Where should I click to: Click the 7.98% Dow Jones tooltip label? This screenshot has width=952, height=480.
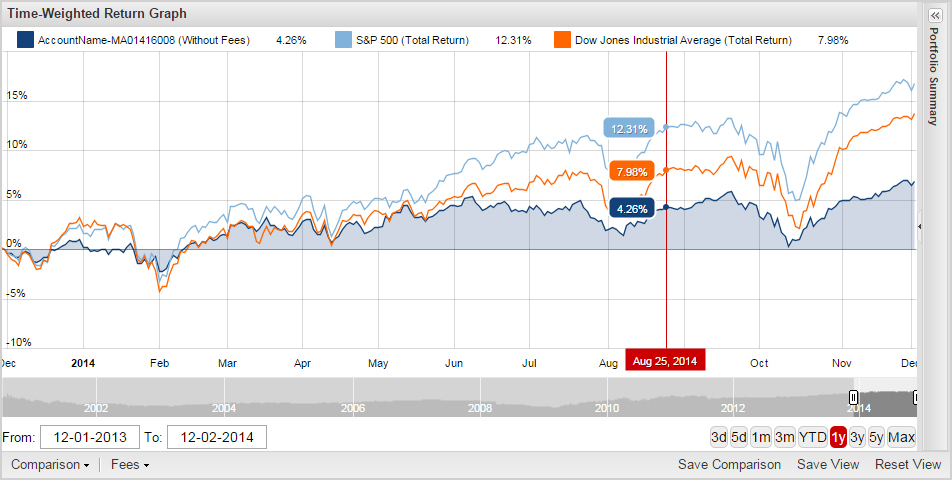(631, 172)
